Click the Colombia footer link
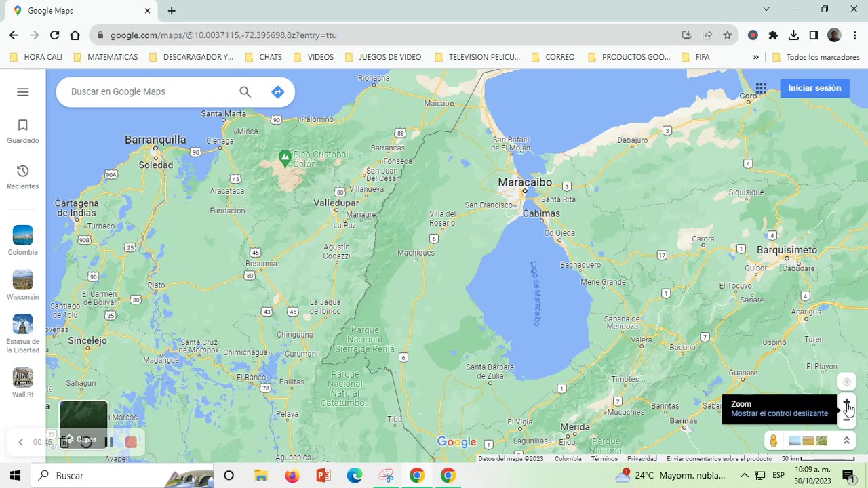This screenshot has width=868, height=488. pos(568,459)
